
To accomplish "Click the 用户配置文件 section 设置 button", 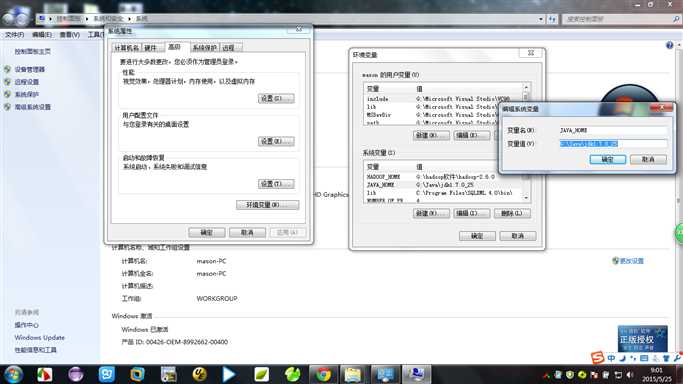I will tap(276, 141).
